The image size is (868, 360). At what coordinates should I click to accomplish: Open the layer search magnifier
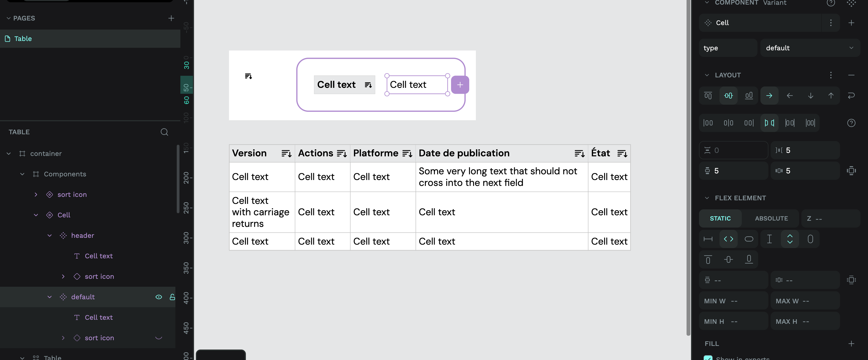point(164,132)
